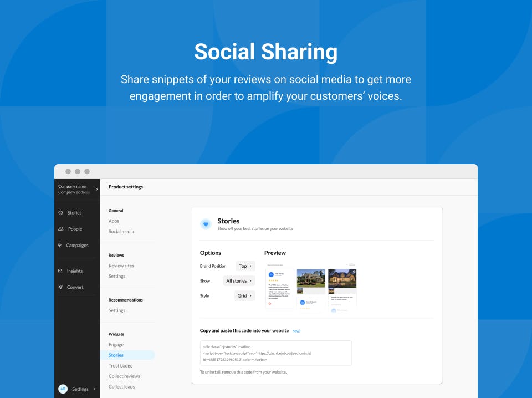Open the Brand Position Top dropdown
This screenshot has height=398, width=532.
point(245,266)
